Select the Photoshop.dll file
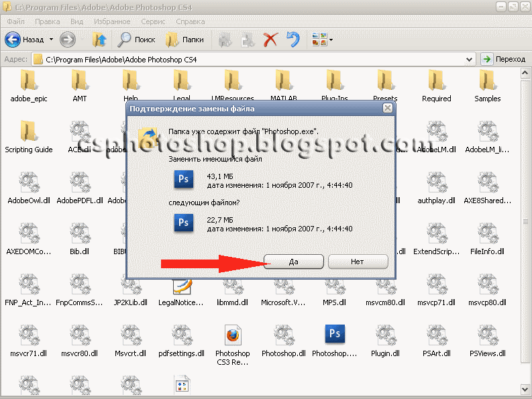The image size is (532, 399). [x=284, y=340]
